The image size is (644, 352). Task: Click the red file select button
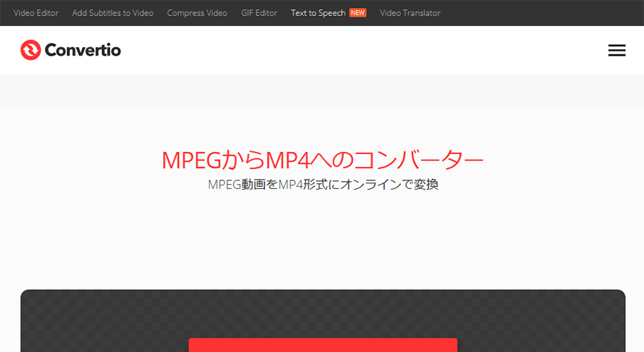[x=323, y=345]
